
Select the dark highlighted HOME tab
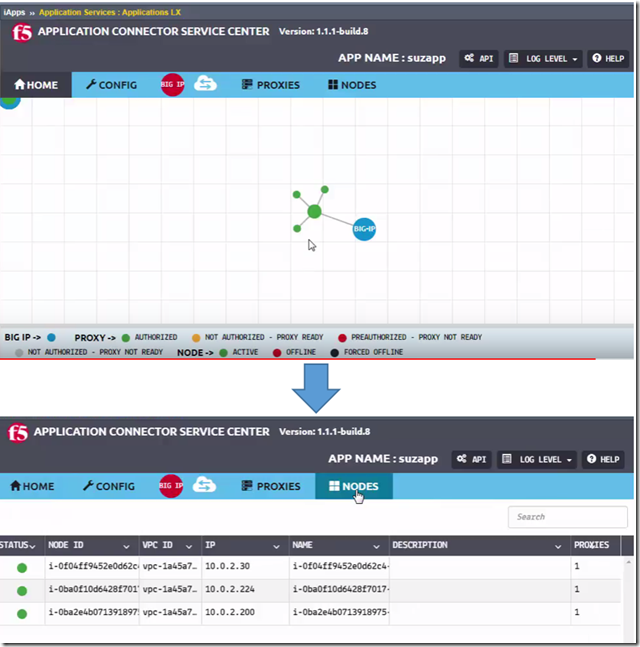click(x=35, y=85)
